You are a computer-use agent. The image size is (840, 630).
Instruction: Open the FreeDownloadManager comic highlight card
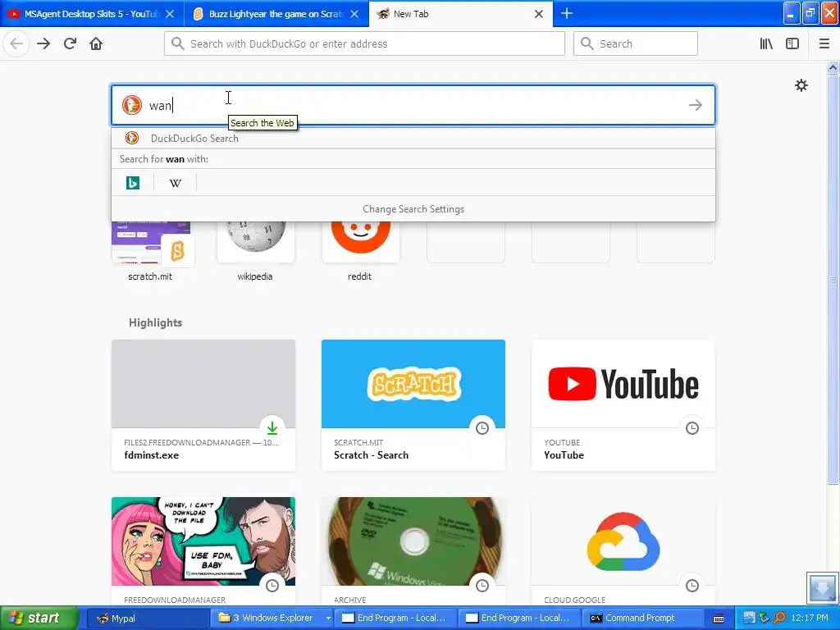point(203,550)
